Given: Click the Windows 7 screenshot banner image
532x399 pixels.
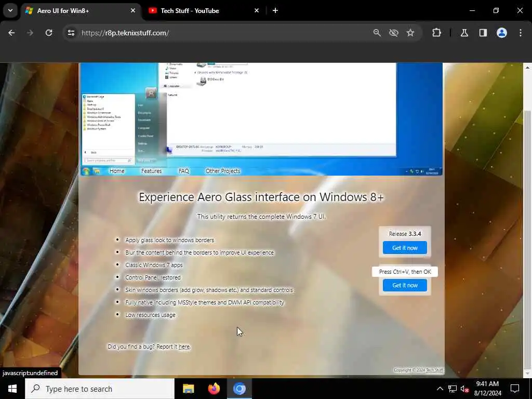Looking at the screenshot, I should click(261, 119).
